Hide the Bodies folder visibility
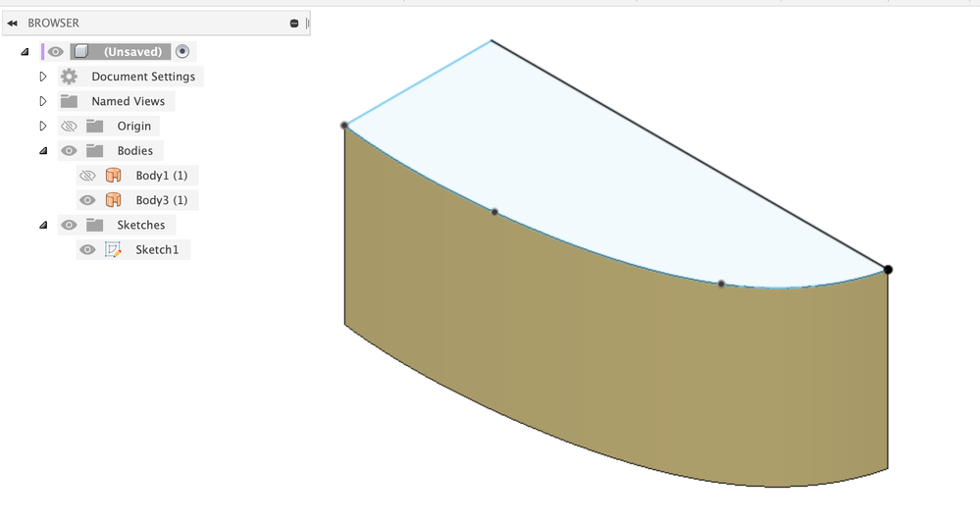The width and height of the screenshot is (980, 525). coord(69,150)
